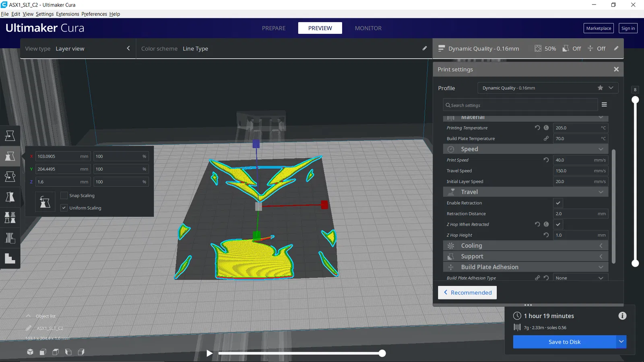Viewport: 644px width, 362px height.
Task: Collapse the Speed settings section
Action: coord(526,149)
